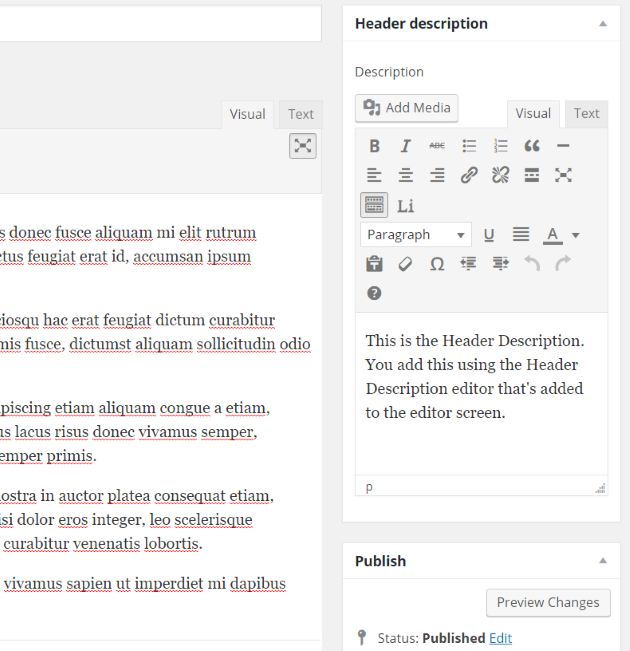Switch Header description editor to Visual tab

[x=533, y=114]
